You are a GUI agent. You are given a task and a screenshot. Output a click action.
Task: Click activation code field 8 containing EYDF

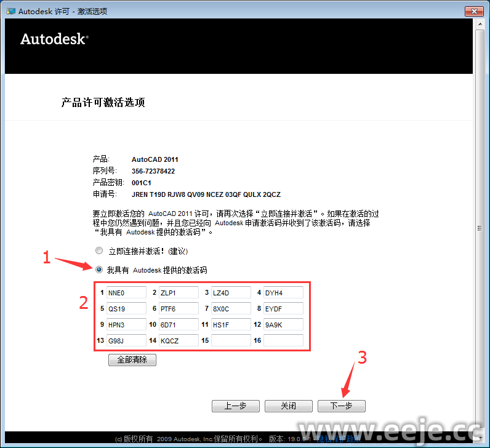[x=283, y=308]
